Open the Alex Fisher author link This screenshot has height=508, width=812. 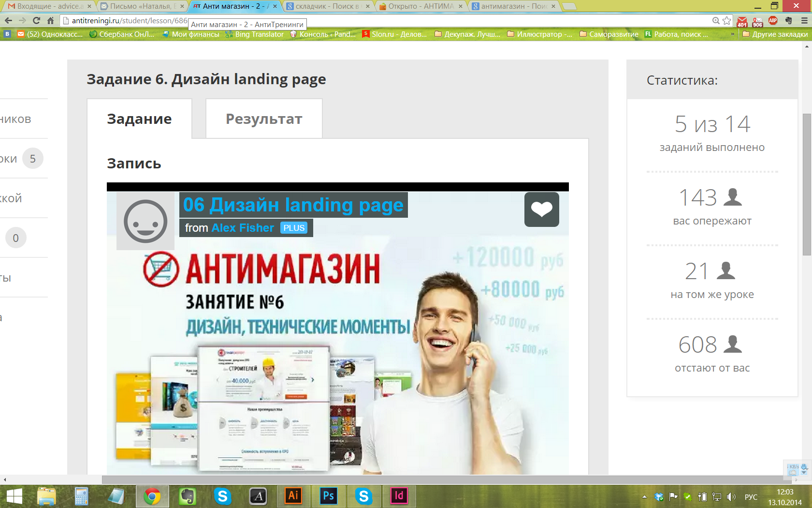243,228
